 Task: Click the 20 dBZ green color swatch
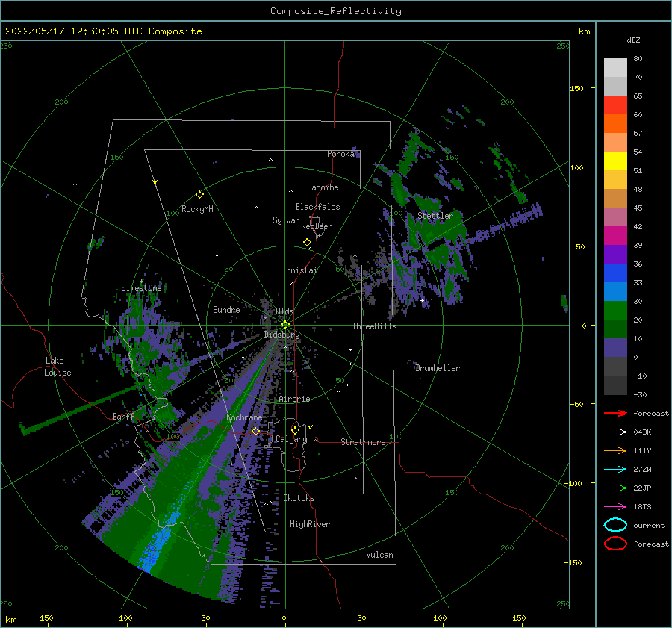[x=615, y=311]
